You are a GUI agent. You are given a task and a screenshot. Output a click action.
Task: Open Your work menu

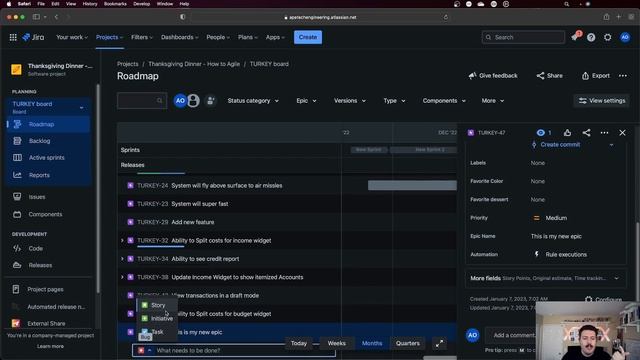tap(72, 37)
